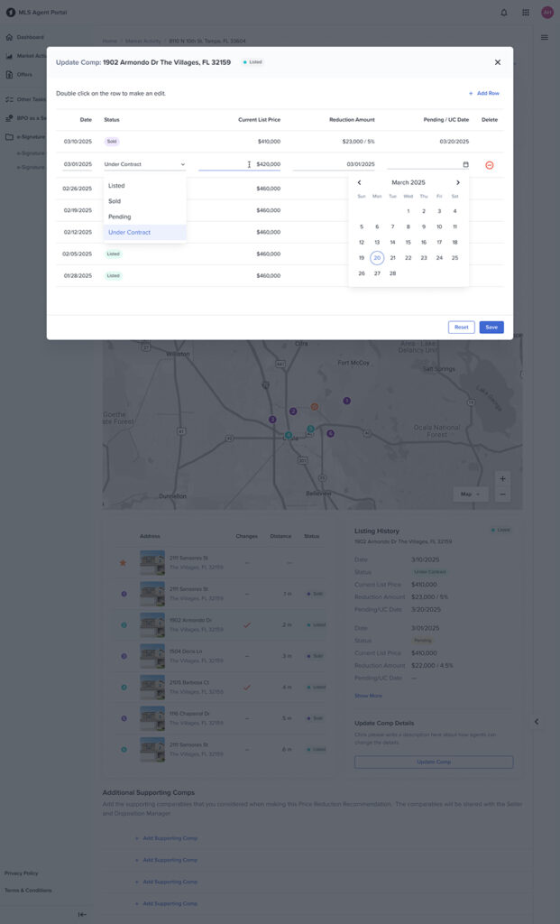Select March 20 in the calendar

pyautogui.click(x=377, y=257)
